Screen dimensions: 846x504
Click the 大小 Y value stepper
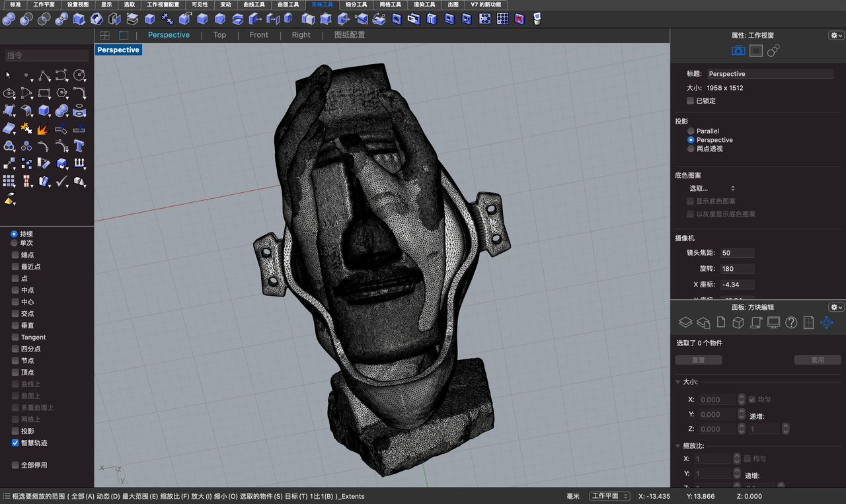click(741, 414)
